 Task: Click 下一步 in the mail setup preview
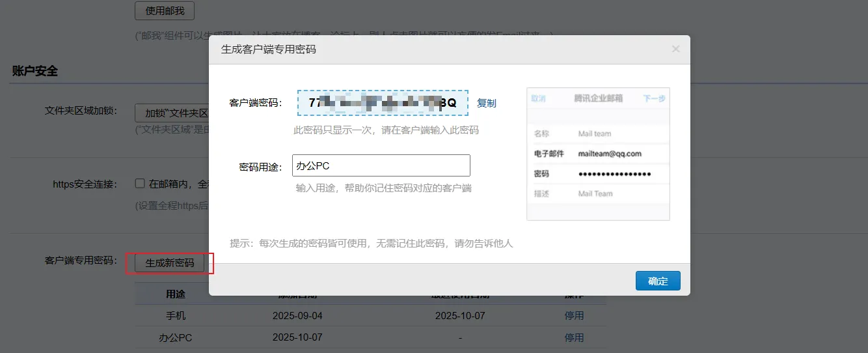click(x=654, y=98)
